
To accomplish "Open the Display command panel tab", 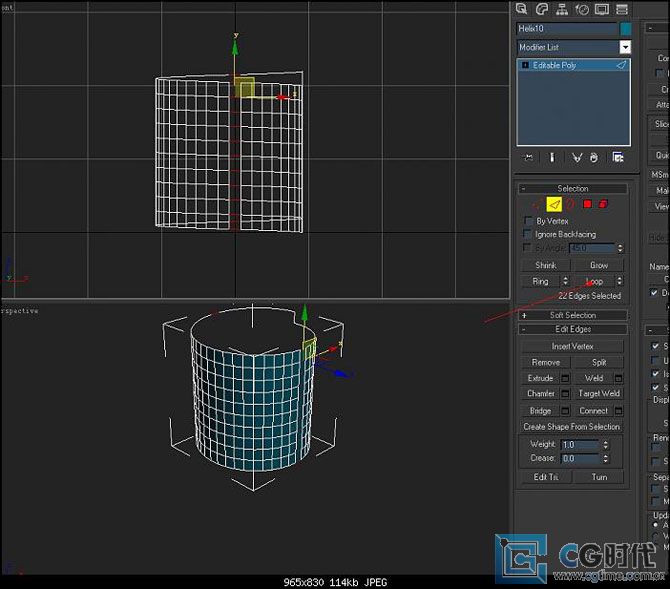I will pyautogui.click(x=602, y=9).
